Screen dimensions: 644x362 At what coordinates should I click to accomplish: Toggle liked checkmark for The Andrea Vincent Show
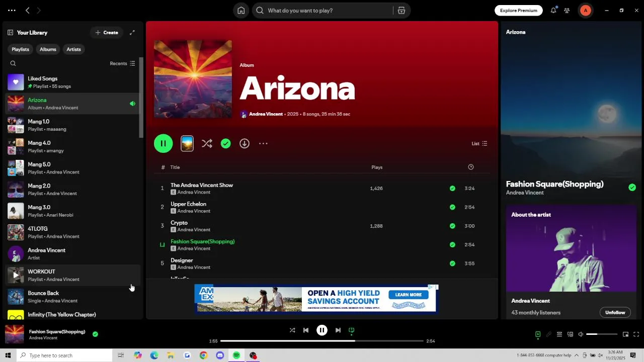452,189
